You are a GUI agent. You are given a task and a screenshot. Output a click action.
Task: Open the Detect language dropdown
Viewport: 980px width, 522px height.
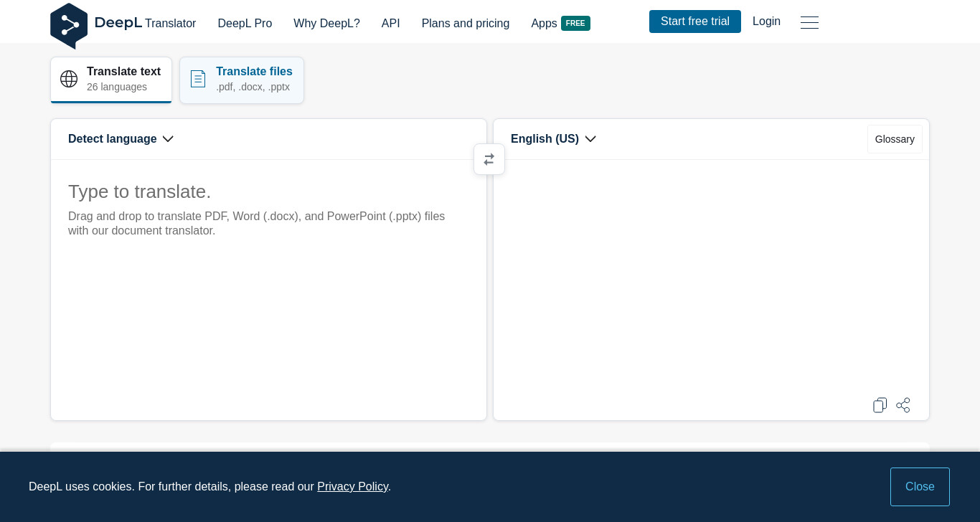click(x=121, y=139)
